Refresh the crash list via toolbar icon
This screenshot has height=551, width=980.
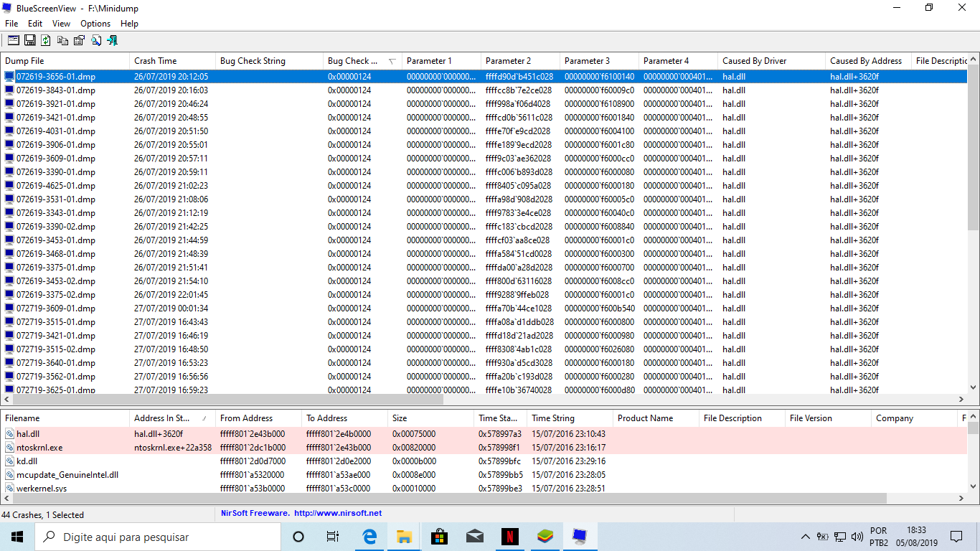pyautogui.click(x=46, y=40)
